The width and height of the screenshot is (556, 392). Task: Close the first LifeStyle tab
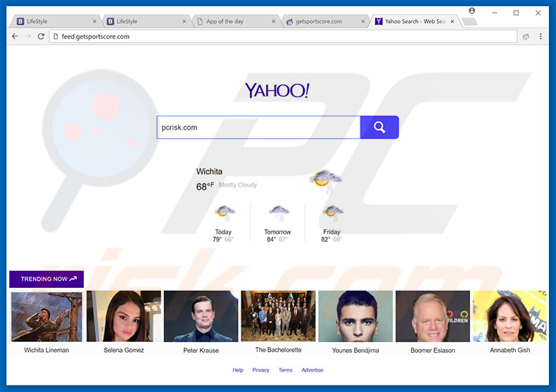click(x=94, y=21)
